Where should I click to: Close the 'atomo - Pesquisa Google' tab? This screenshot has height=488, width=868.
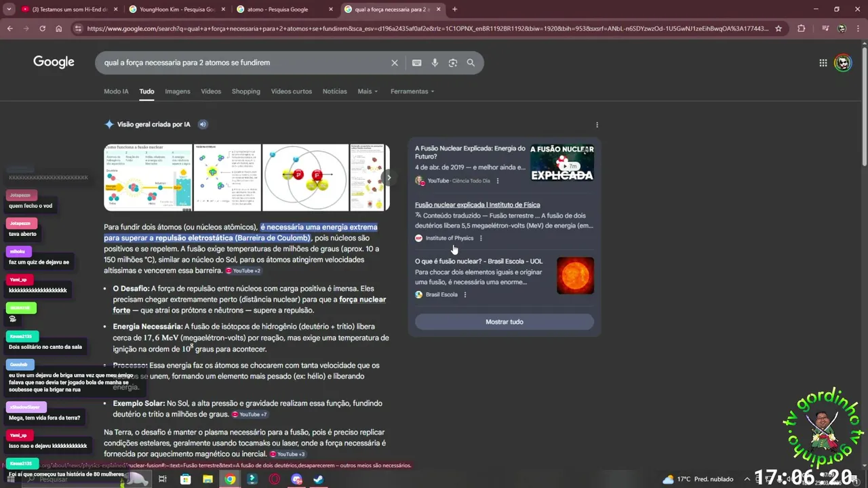331,9
